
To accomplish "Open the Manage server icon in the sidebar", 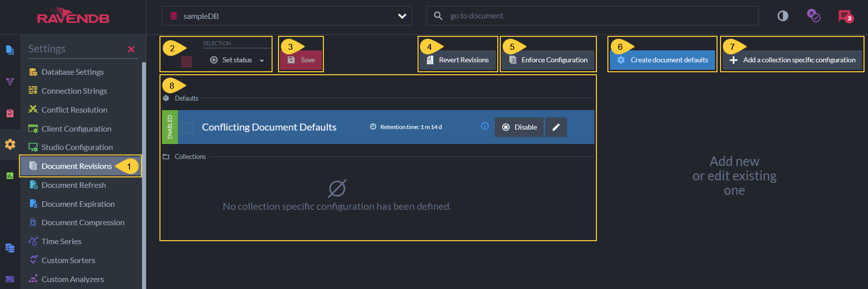I will click(9, 279).
